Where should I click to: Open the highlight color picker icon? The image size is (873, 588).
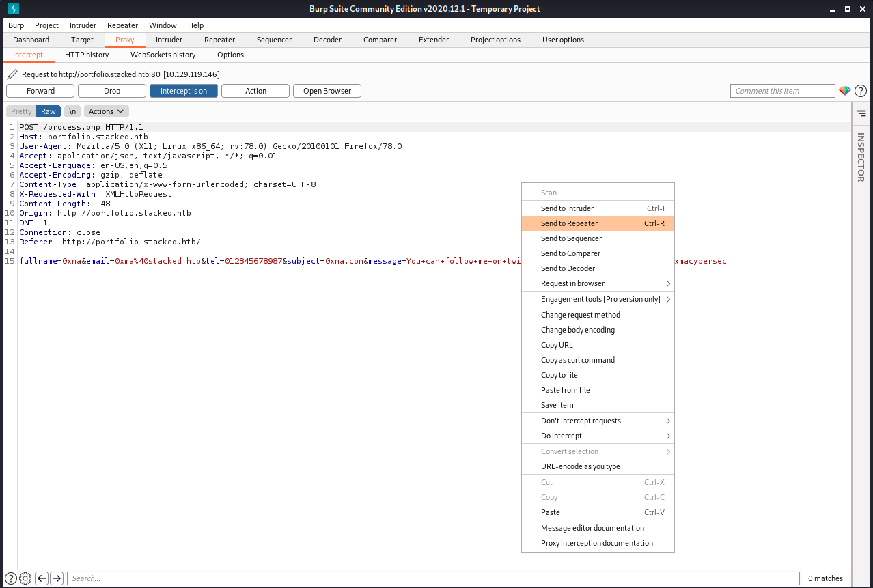(x=845, y=91)
